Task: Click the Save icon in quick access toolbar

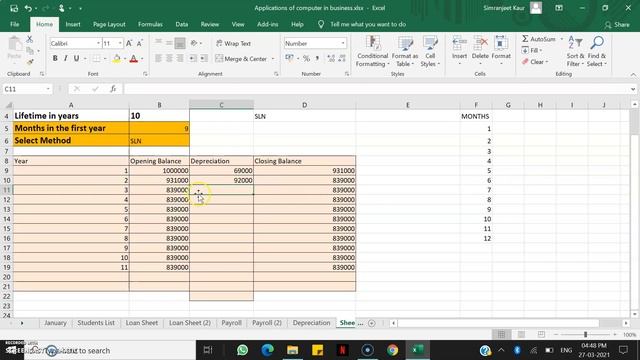Action: 14,8
